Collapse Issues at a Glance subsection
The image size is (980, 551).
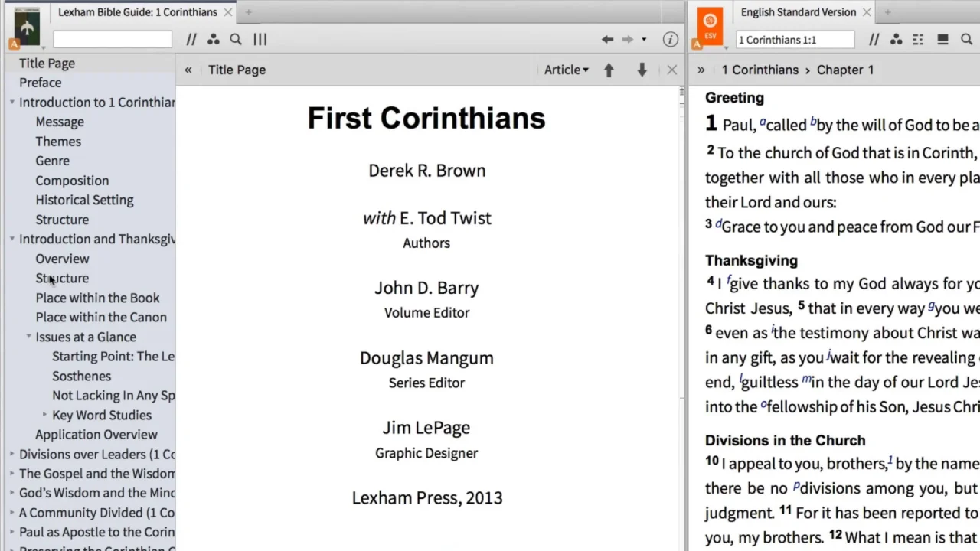(28, 337)
